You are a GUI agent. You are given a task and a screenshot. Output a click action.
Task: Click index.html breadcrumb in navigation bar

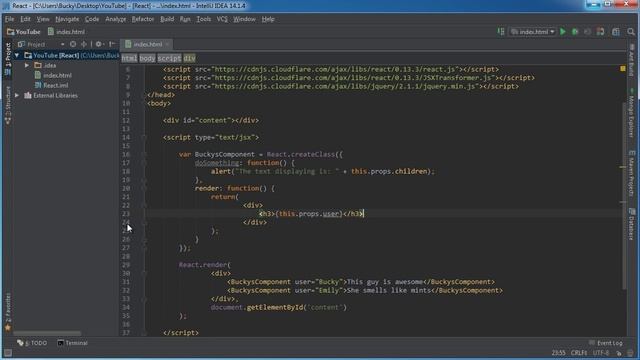tap(66, 31)
